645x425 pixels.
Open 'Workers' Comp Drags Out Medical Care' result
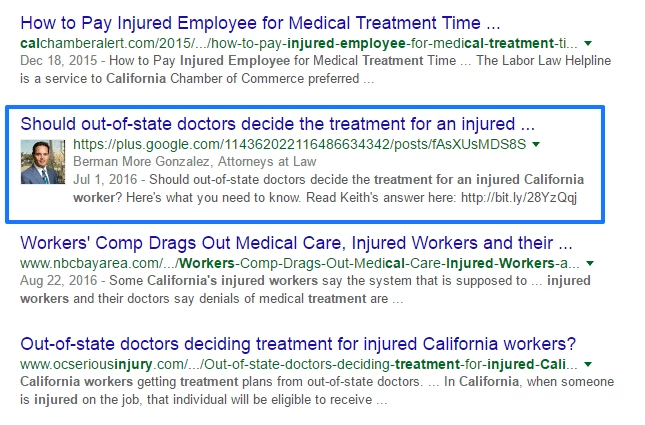(x=296, y=243)
